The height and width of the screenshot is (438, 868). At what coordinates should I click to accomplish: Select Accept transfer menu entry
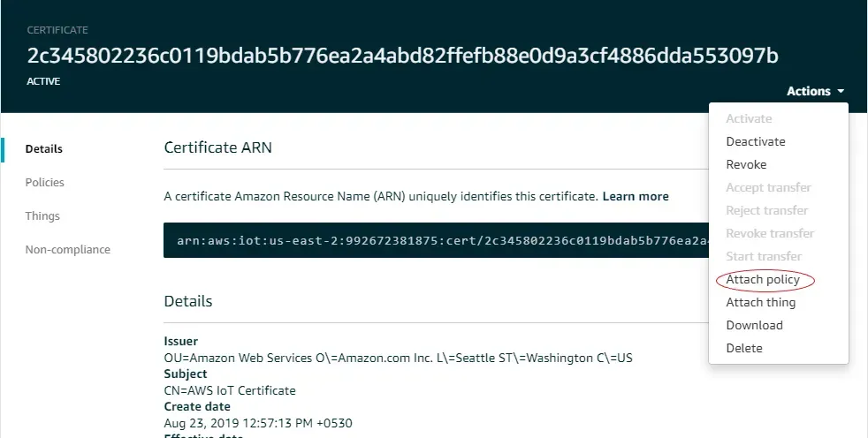tap(768, 188)
